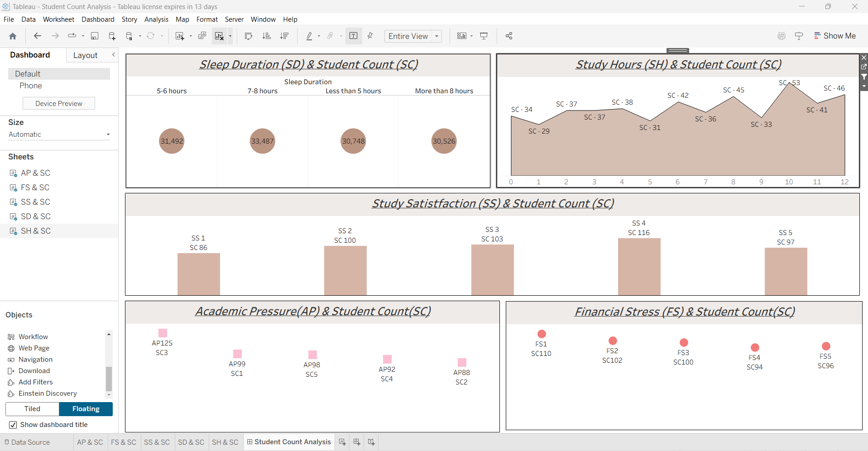
Task: Open the Data Source tab
Action: 27,442
